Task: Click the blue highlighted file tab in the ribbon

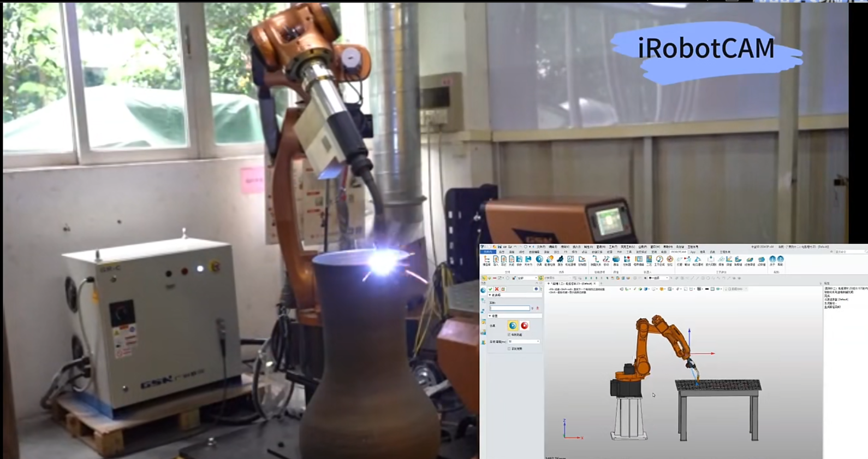Action: coord(487,252)
